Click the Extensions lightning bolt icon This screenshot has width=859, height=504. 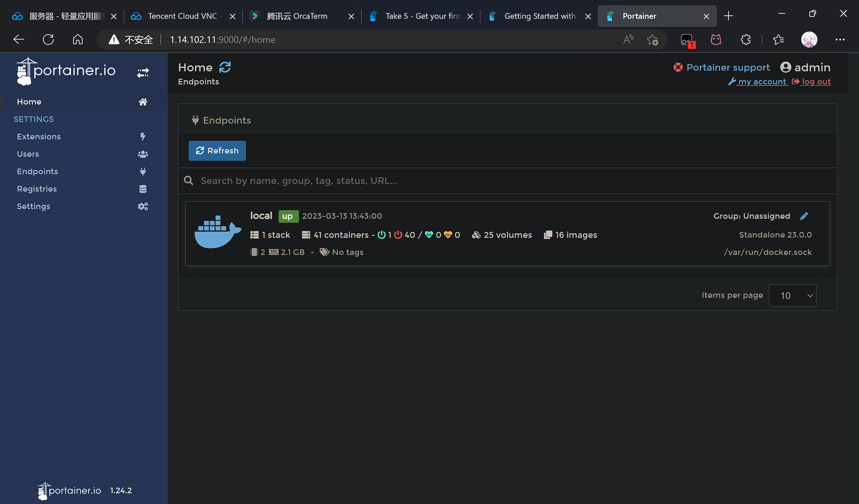(x=143, y=137)
